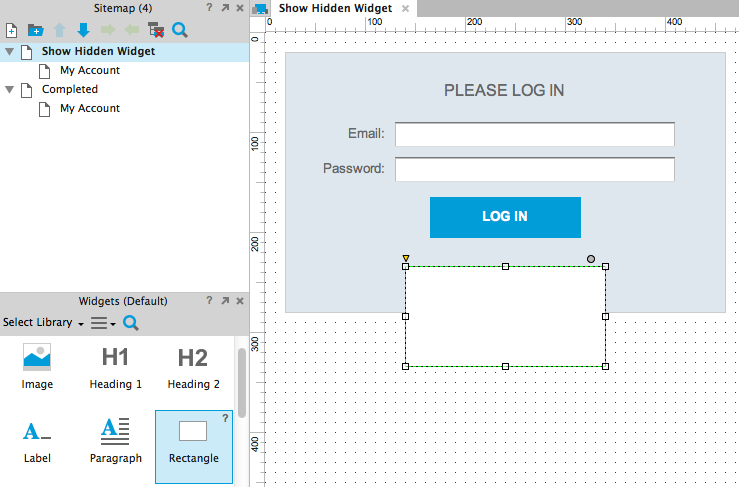Choose the Label widget
Image resolution: width=739 pixels, height=487 pixels.
tap(37, 441)
